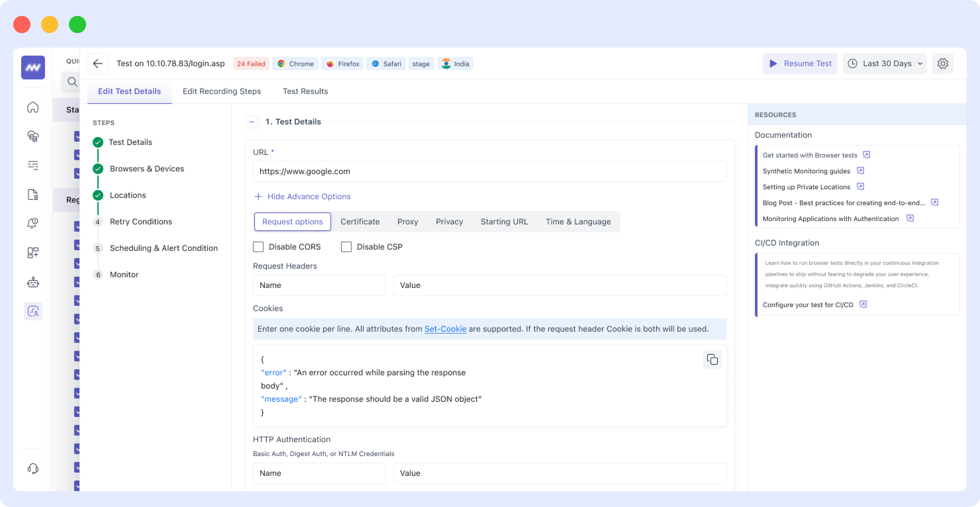Open the home icon in sidebar

point(33,107)
